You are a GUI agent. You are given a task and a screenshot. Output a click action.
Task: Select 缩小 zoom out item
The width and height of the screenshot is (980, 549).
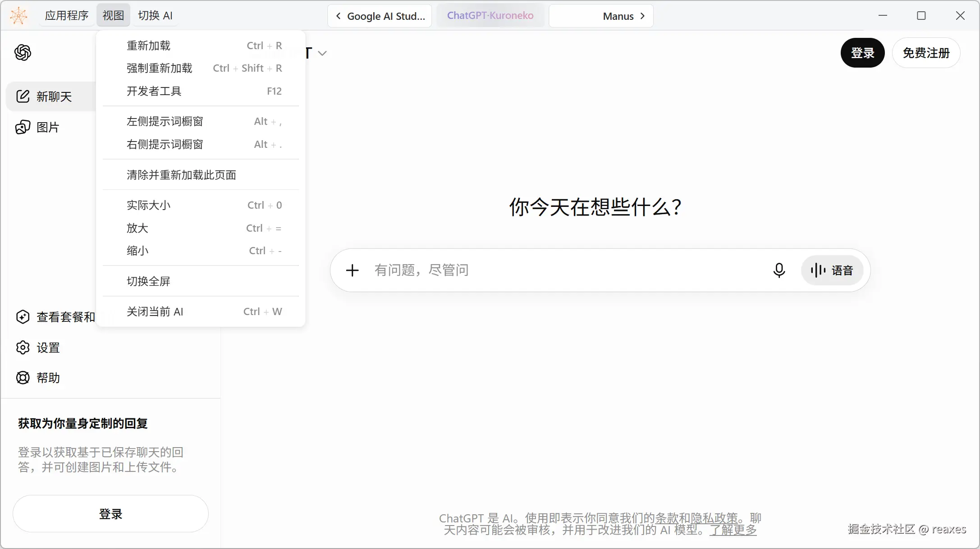tap(201, 251)
